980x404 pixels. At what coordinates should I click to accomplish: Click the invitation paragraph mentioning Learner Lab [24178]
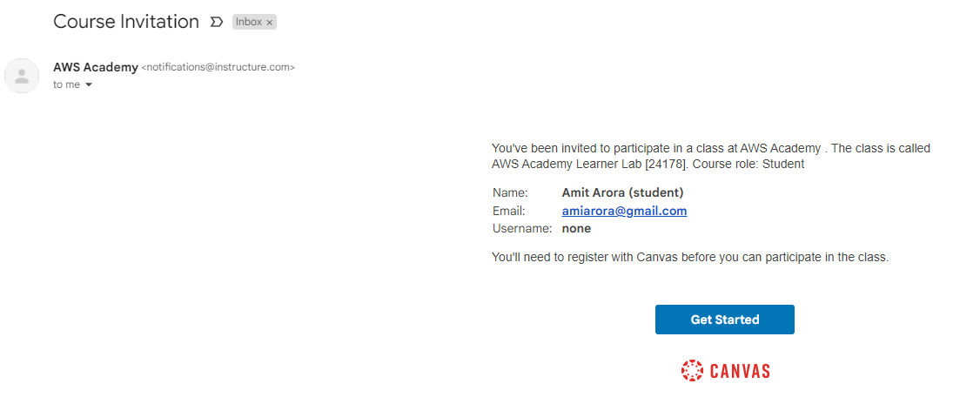(x=710, y=156)
